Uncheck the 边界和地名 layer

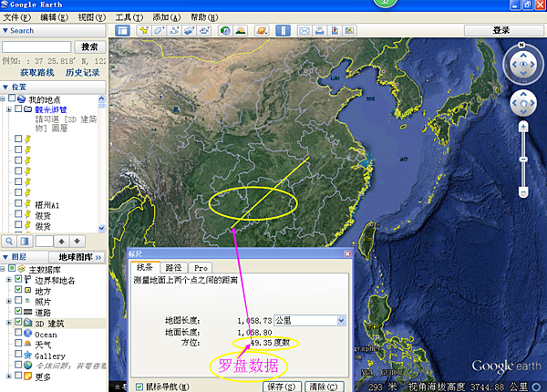click(18, 279)
